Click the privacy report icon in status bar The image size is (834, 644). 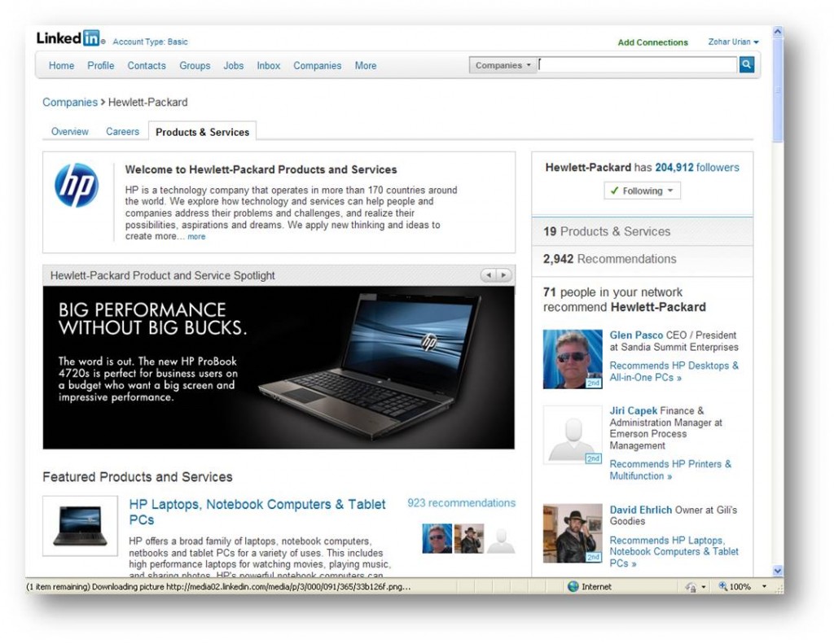(691, 586)
